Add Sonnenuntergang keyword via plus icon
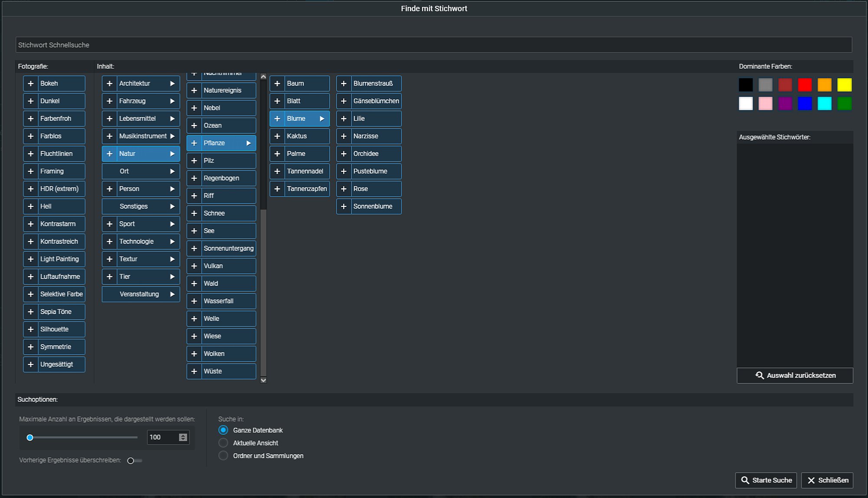This screenshot has height=498, width=868. coord(194,249)
